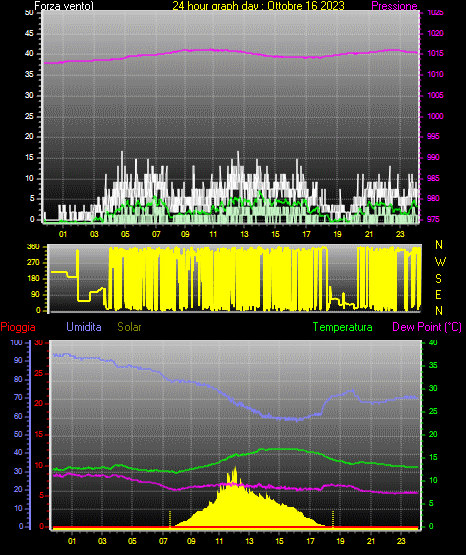Screen dimensions: 466x555
Task: Click the lowest 'N' compass label below E
Action: 439,311
